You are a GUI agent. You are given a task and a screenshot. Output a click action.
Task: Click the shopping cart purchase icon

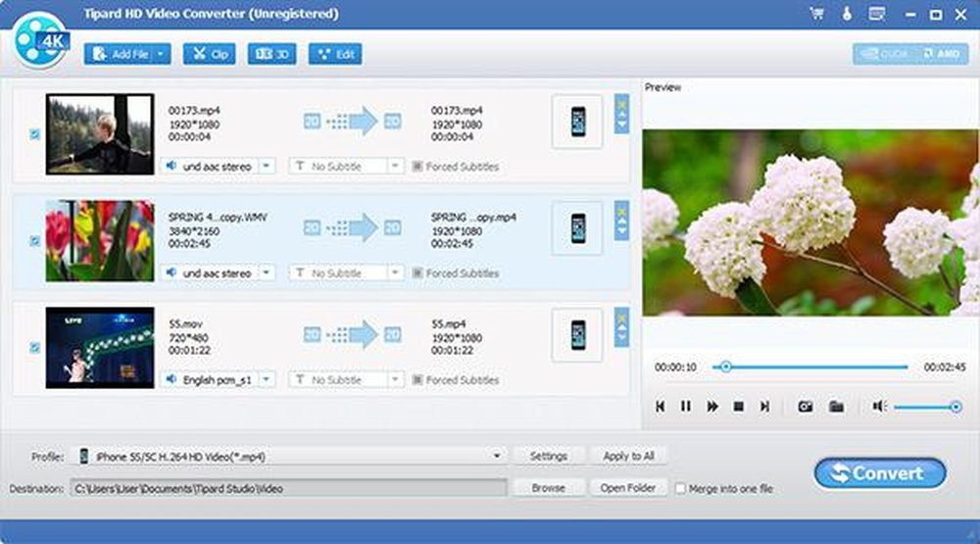[x=816, y=14]
